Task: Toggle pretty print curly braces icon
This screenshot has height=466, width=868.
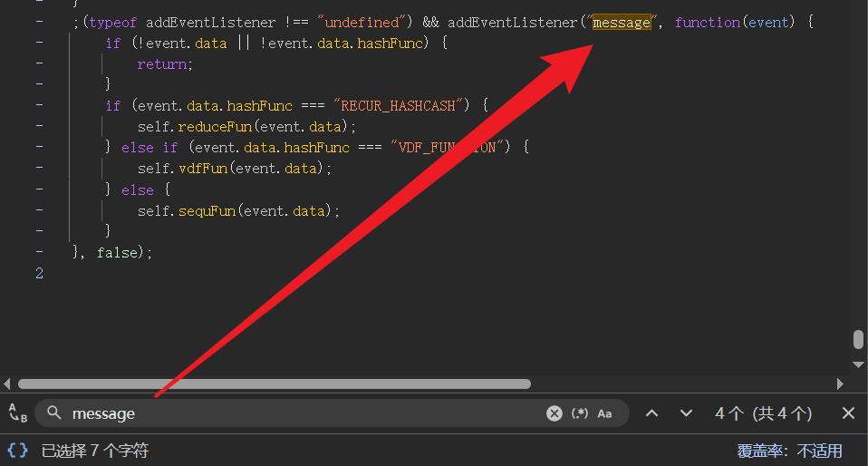Action: pos(17,450)
